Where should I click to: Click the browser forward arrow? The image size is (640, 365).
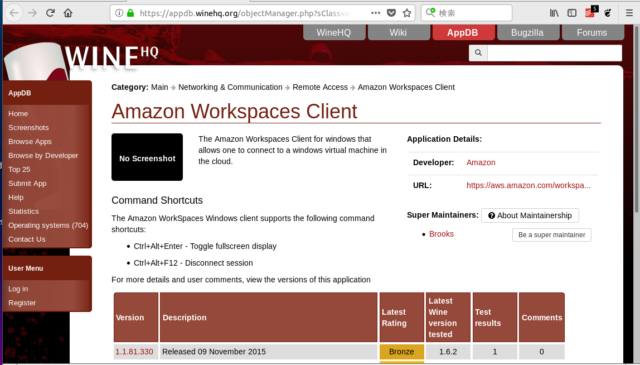click(x=32, y=13)
